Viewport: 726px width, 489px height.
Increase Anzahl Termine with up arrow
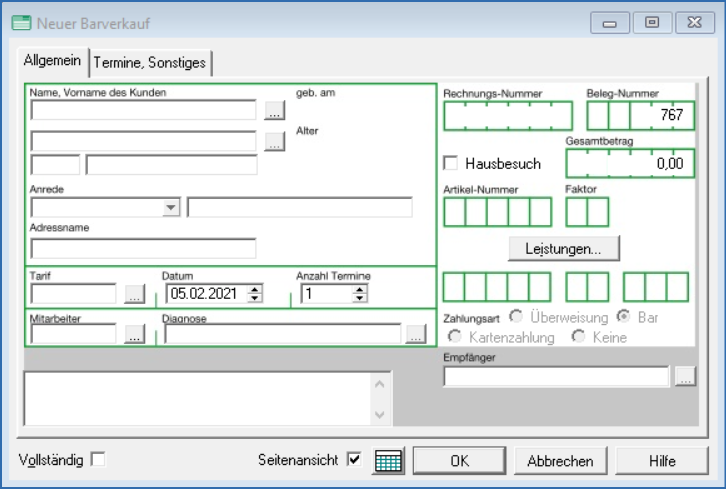[360, 289]
